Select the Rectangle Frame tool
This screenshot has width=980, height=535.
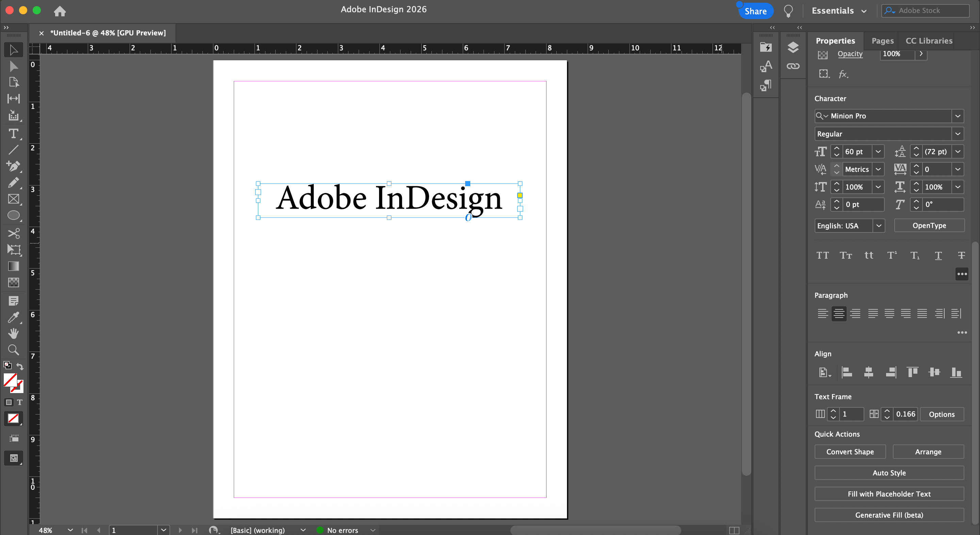pos(13,199)
